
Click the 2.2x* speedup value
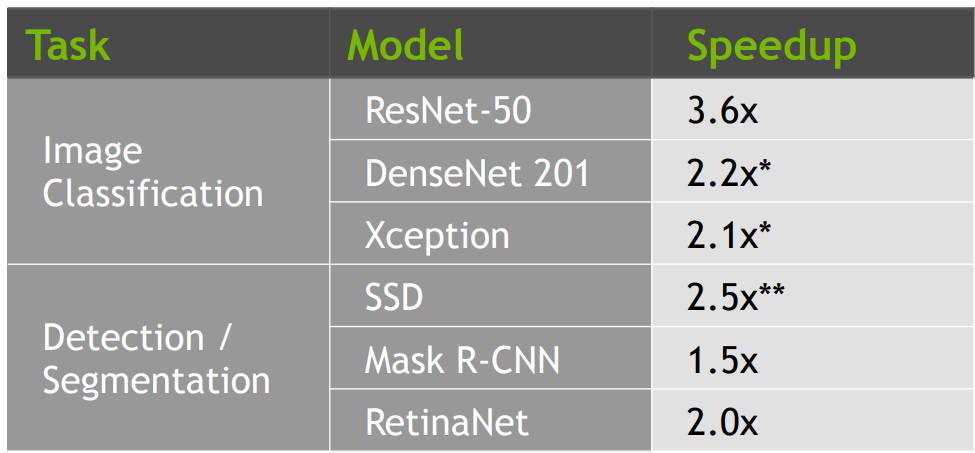tap(729, 173)
